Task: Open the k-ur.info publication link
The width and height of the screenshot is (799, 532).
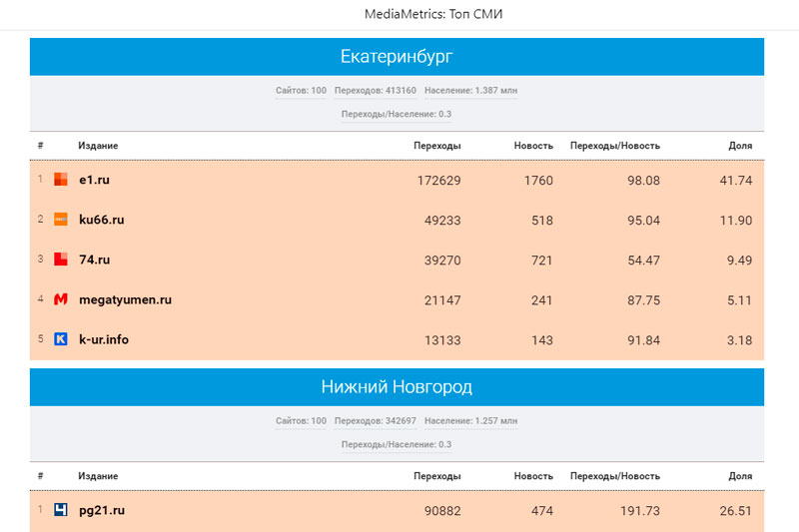Action: point(104,339)
